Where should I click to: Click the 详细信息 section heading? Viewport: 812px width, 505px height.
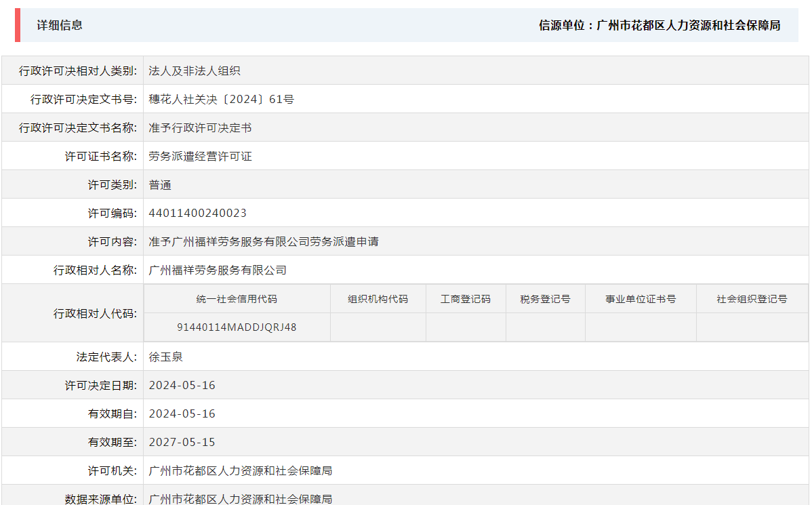(60, 25)
